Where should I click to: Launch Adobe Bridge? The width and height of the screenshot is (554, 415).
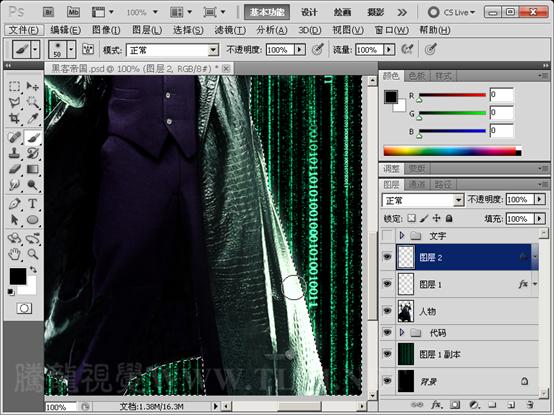click(49, 12)
